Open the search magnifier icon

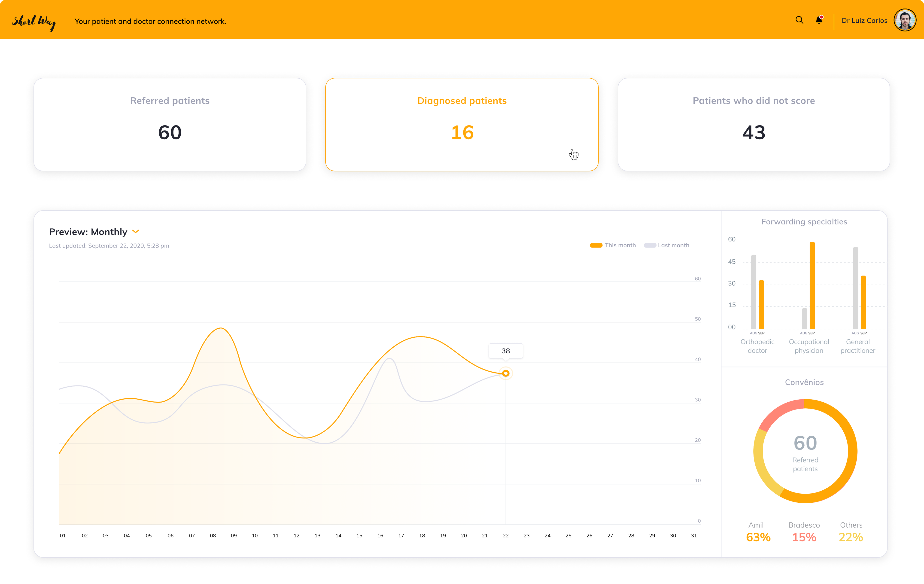tap(799, 20)
